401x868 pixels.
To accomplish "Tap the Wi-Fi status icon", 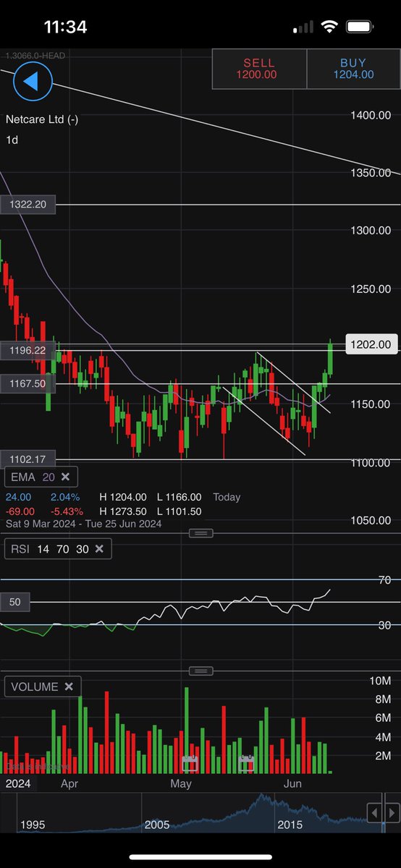I will point(330,27).
